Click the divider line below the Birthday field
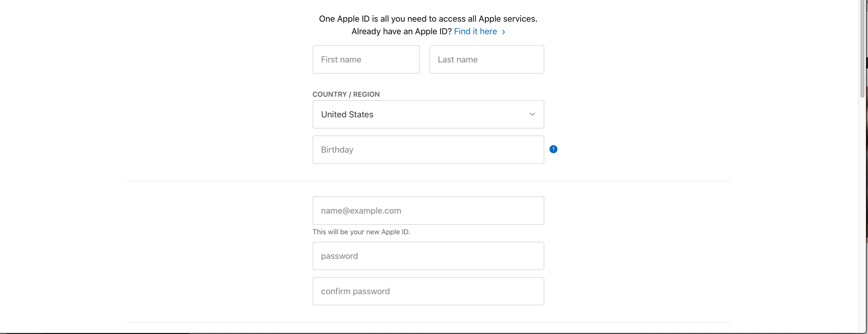 pyautogui.click(x=428, y=181)
